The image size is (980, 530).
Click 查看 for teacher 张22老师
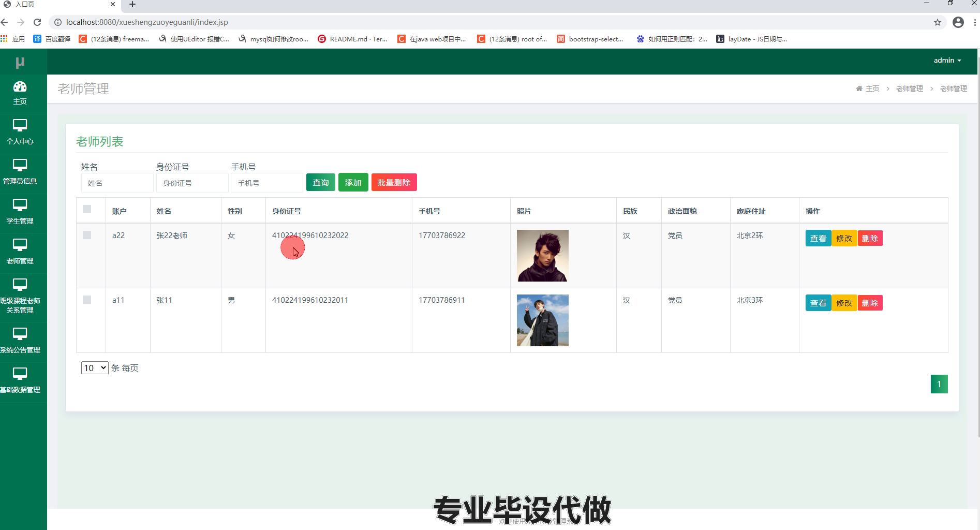click(x=819, y=238)
